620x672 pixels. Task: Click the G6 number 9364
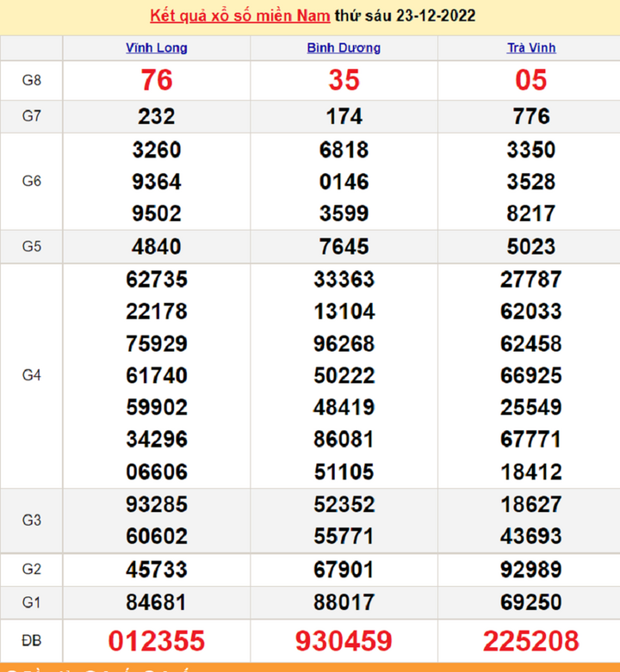[x=157, y=182]
